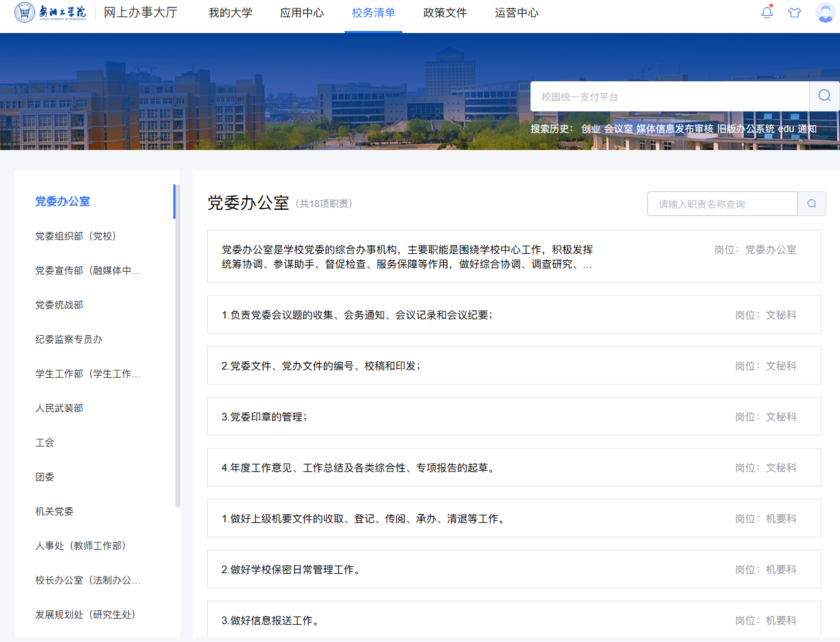Switch to 我的大学 tab
Image resolution: width=840 pixels, height=642 pixels.
coord(230,13)
